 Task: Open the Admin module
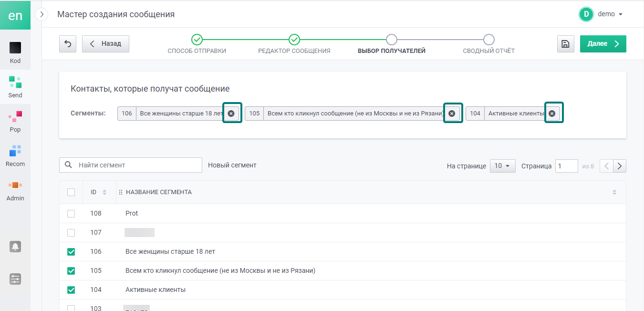15,190
